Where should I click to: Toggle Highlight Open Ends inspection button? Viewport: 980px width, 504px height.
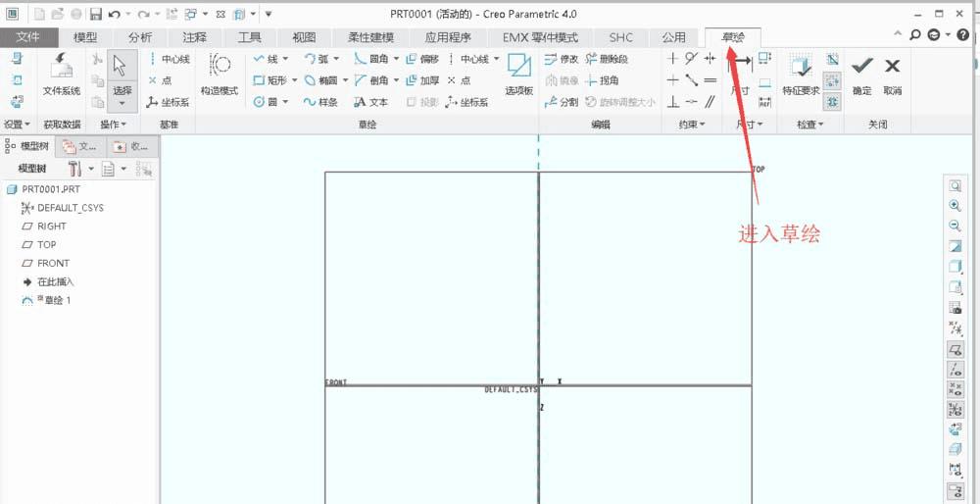832,80
